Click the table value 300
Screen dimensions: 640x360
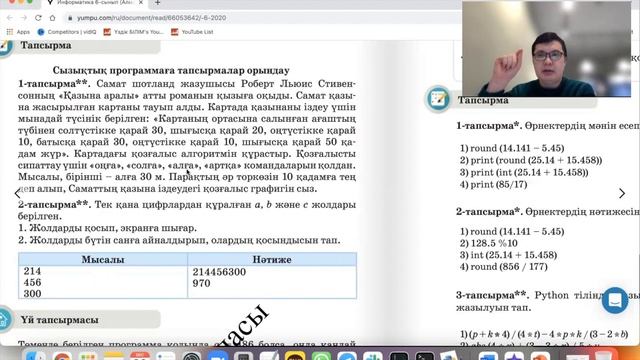point(32,293)
